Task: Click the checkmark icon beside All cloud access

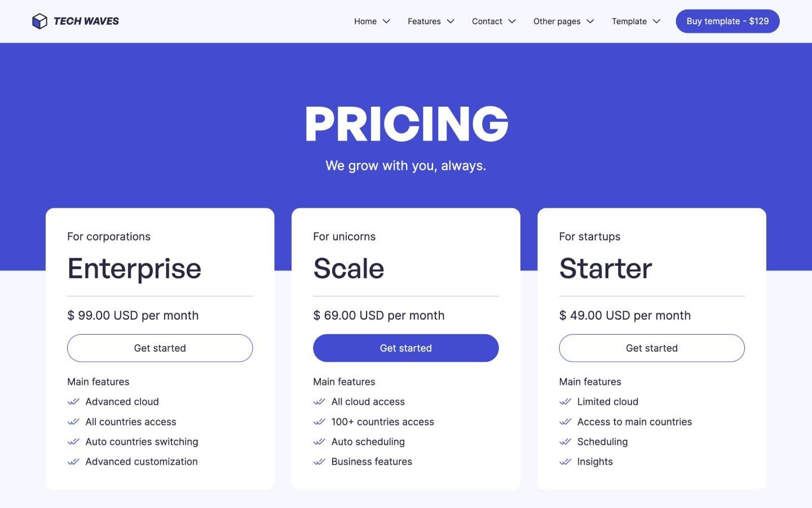Action: click(x=320, y=401)
